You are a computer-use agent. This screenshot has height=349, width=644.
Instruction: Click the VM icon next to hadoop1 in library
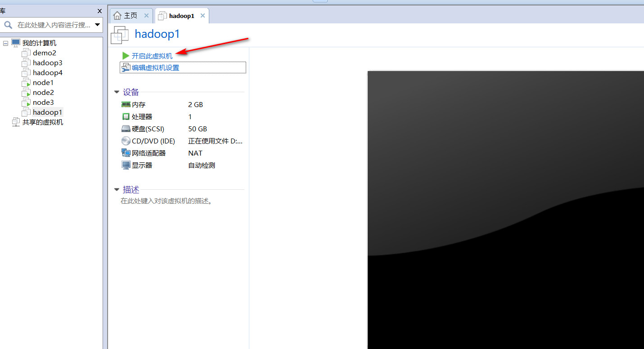coord(26,112)
